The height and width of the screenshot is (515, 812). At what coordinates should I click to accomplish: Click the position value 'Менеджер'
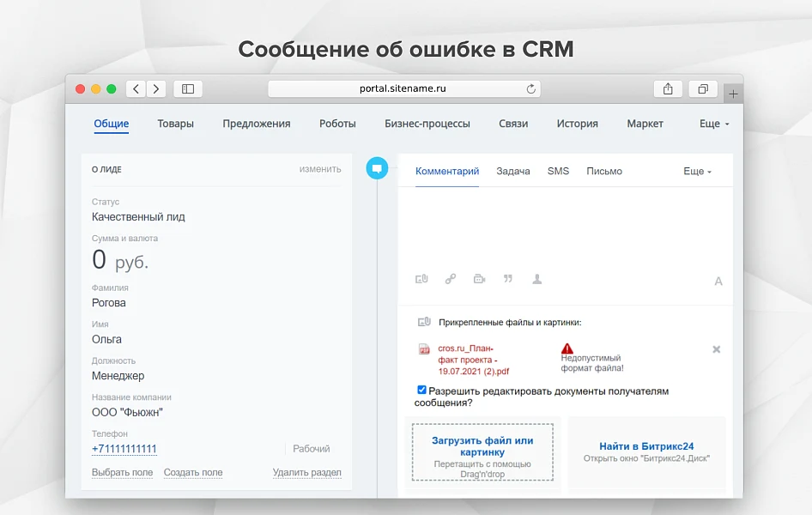pyautogui.click(x=118, y=376)
